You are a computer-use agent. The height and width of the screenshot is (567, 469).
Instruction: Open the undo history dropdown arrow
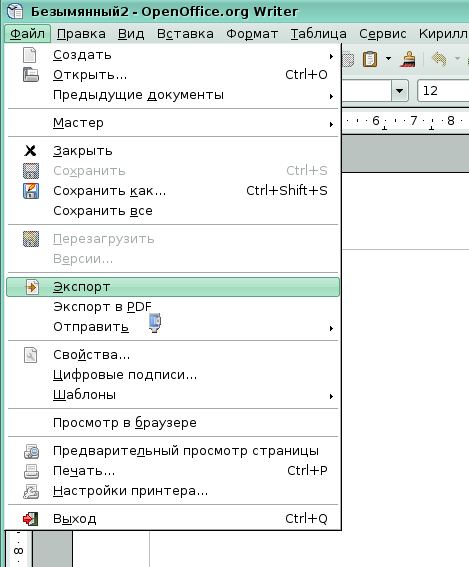(x=457, y=59)
